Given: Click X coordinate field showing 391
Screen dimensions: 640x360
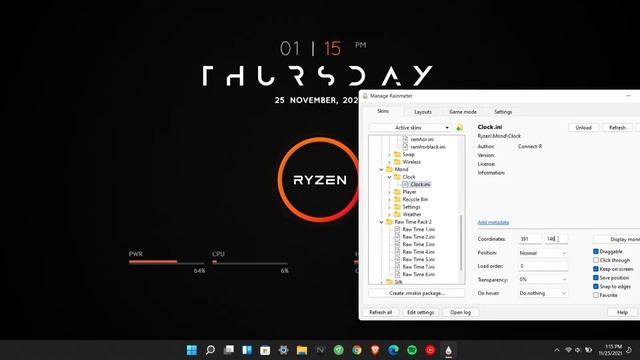Looking at the screenshot, I should [530, 239].
